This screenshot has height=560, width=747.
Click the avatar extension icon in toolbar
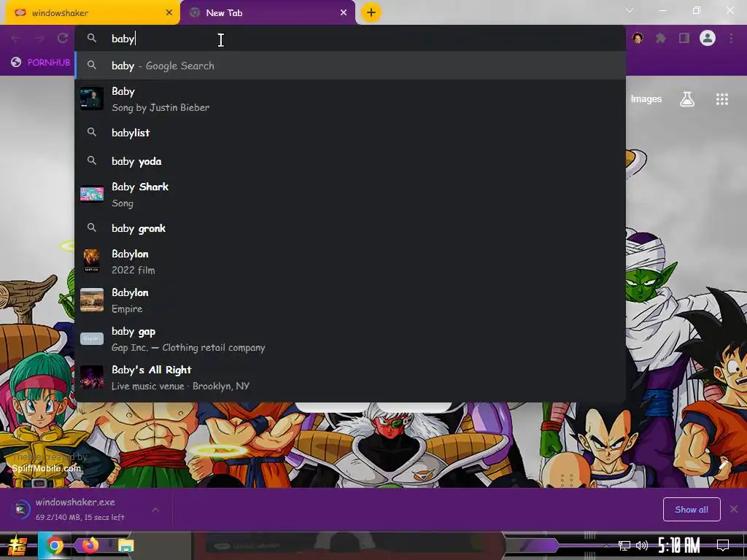coord(638,38)
